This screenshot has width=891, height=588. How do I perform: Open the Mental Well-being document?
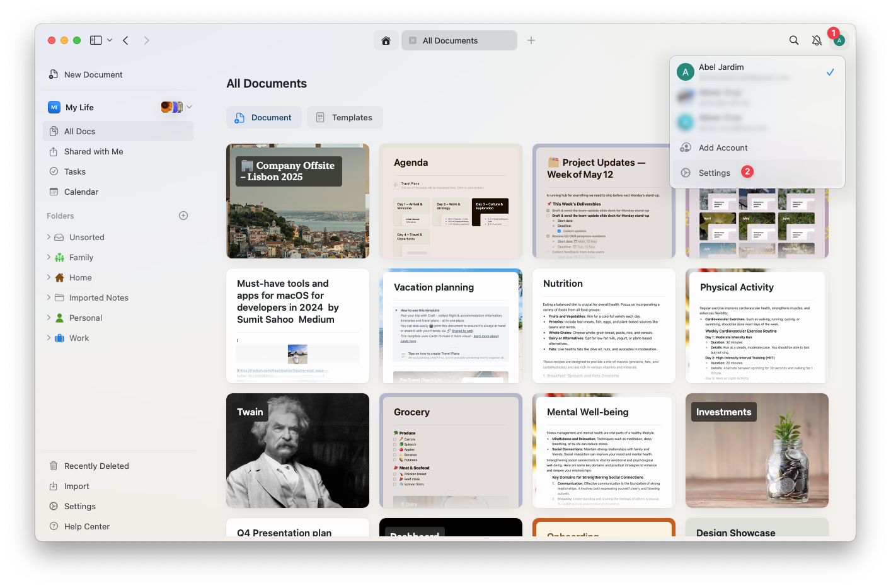604,451
